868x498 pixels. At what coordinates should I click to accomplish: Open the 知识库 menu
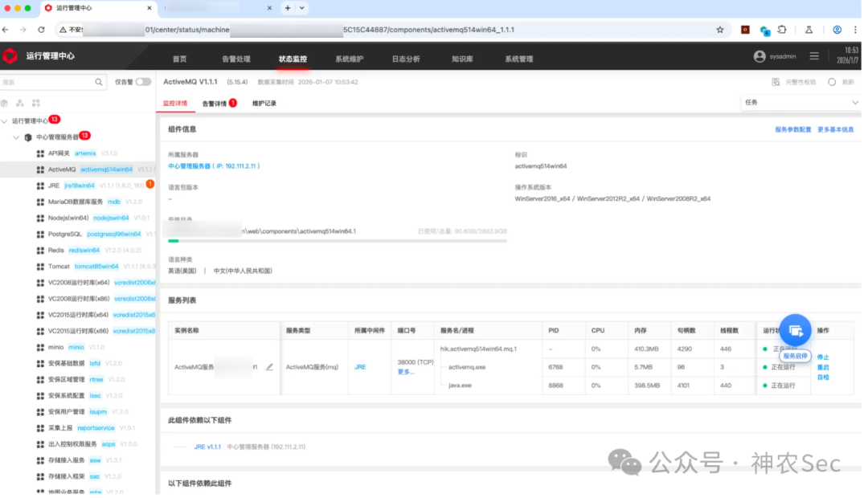pos(462,59)
